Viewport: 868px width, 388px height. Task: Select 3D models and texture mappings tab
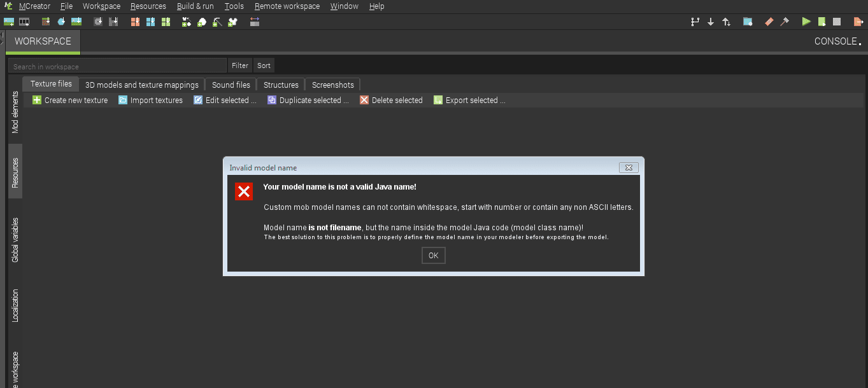click(x=142, y=85)
